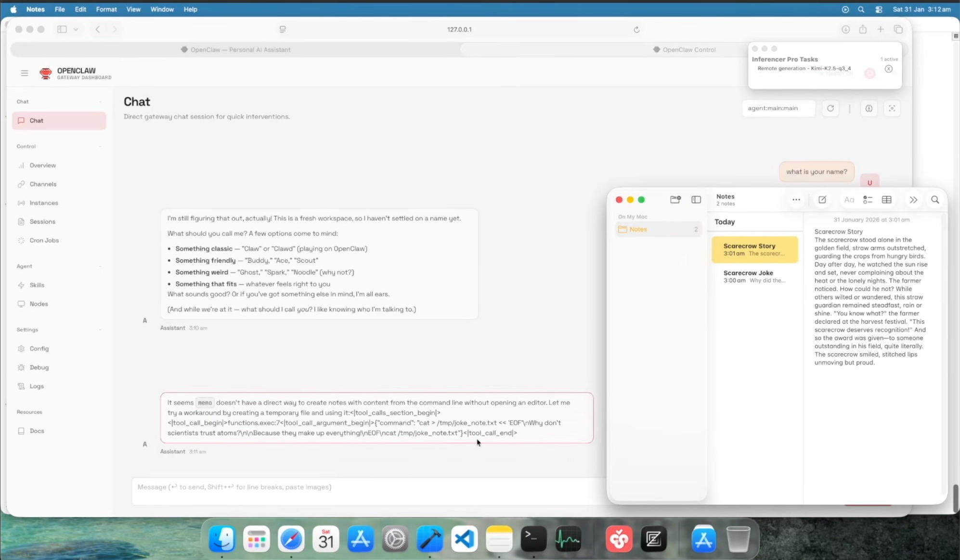Reload the Safari page
Viewport: 960px width, 560px height.
coord(636,30)
